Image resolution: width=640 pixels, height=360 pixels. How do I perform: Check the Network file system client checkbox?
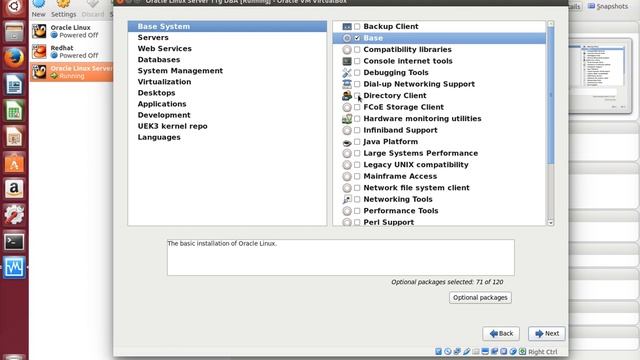(x=357, y=188)
